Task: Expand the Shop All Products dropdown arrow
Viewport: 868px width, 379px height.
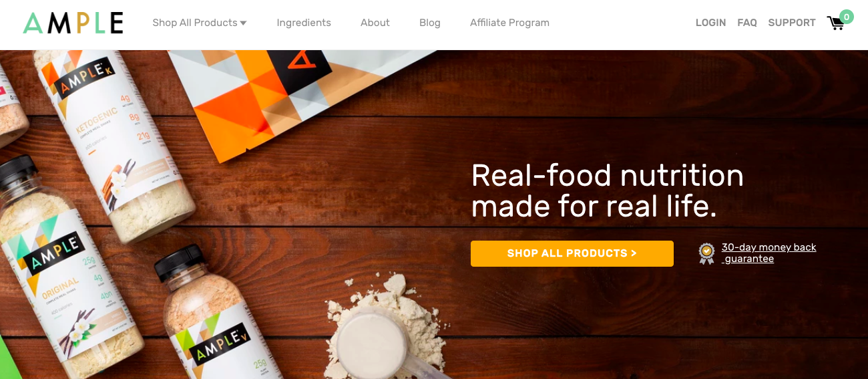Action: [x=243, y=23]
